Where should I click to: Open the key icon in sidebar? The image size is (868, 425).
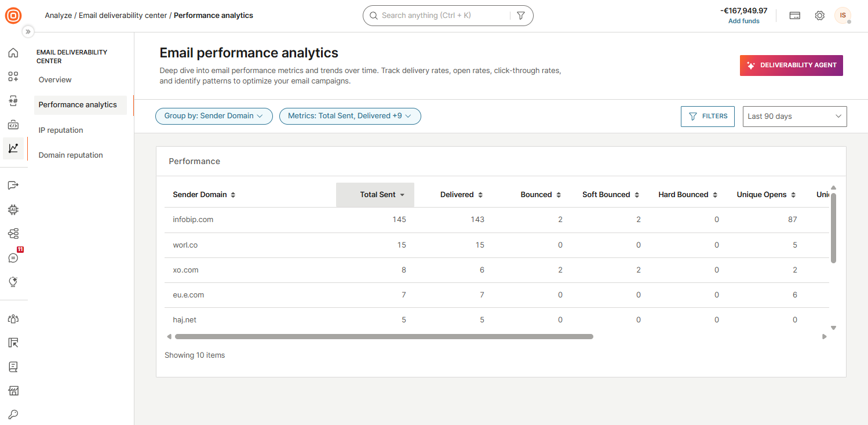click(x=13, y=415)
